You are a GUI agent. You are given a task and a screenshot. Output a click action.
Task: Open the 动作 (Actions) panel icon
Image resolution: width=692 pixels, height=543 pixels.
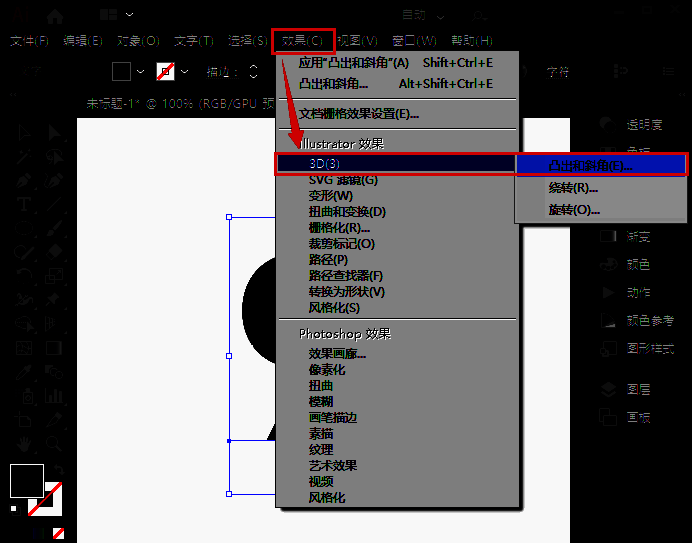tap(607, 292)
